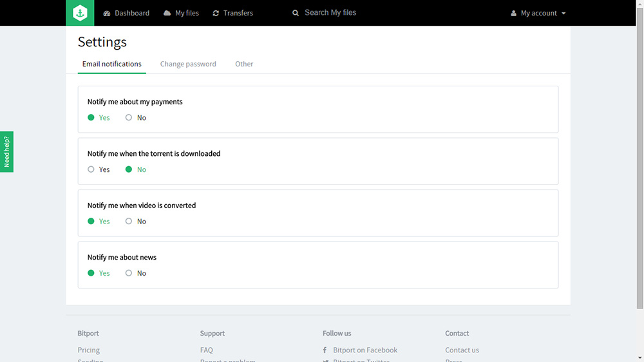
Task: Select Yes for payment notifications
Action: [x=91, y=117]
